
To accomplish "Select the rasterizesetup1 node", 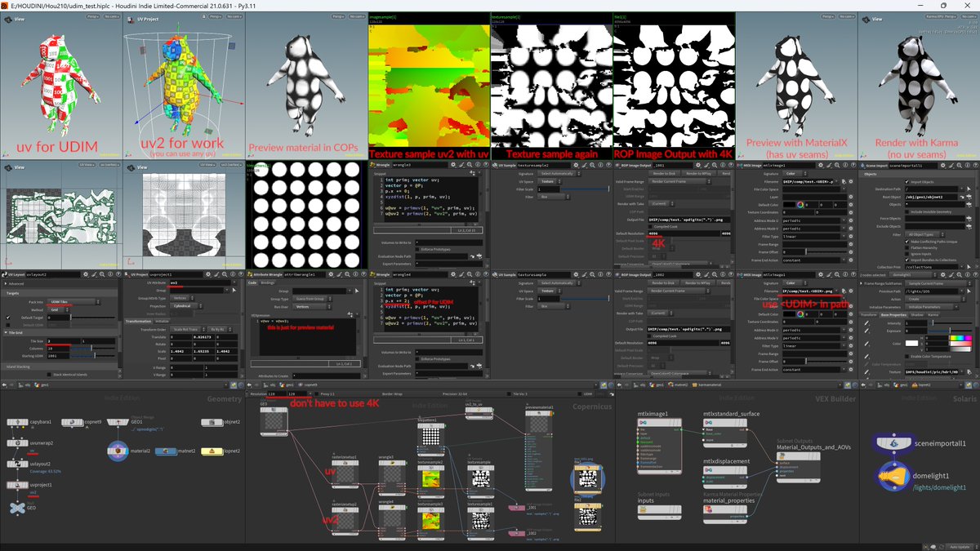I will 345,473.
